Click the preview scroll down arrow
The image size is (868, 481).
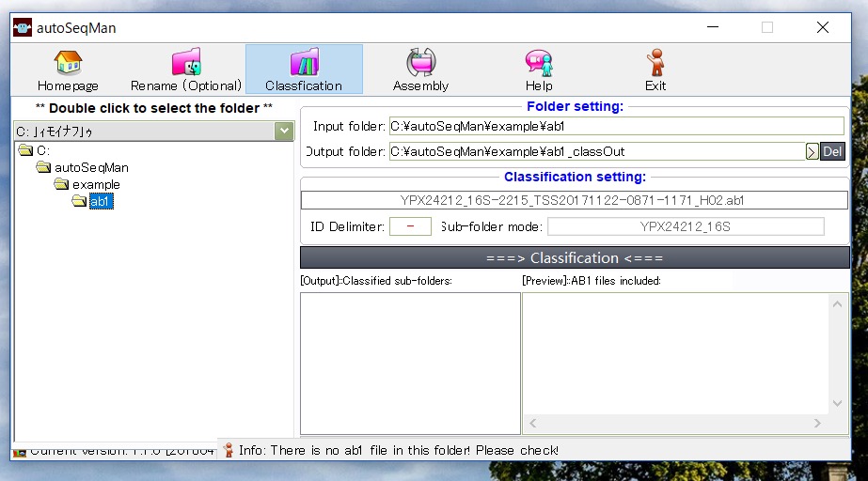click(x=838, y=404)
